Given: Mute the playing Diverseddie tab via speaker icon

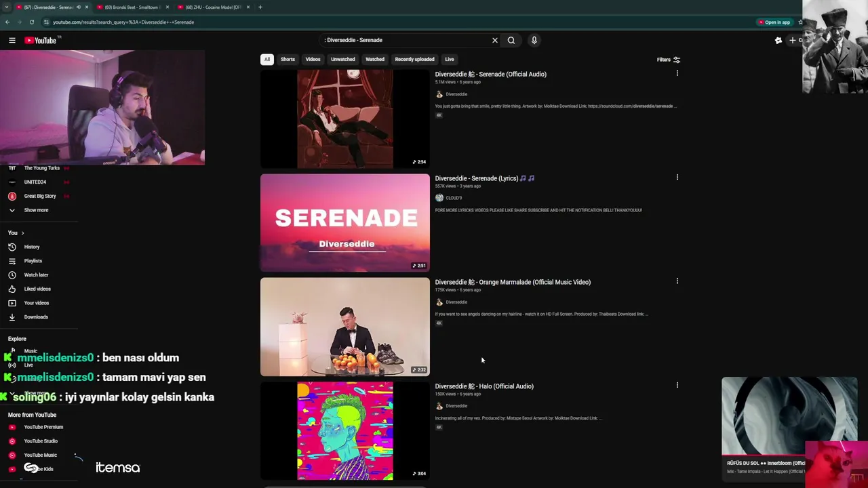Looking at the screenshot, I should coord(79,7).
